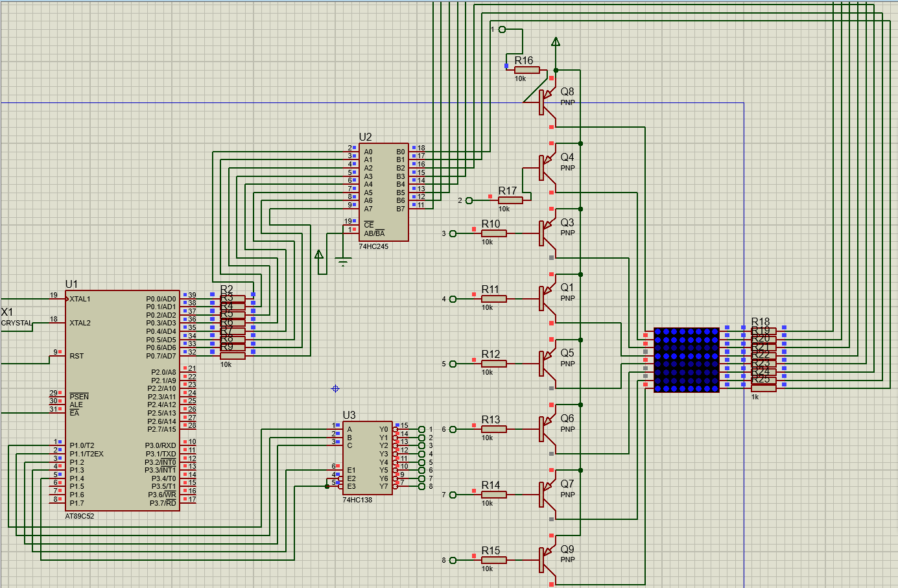Click resistor R11 body
Image resolution: width=898 pixels, height=588 pixels.
(494, 299)
